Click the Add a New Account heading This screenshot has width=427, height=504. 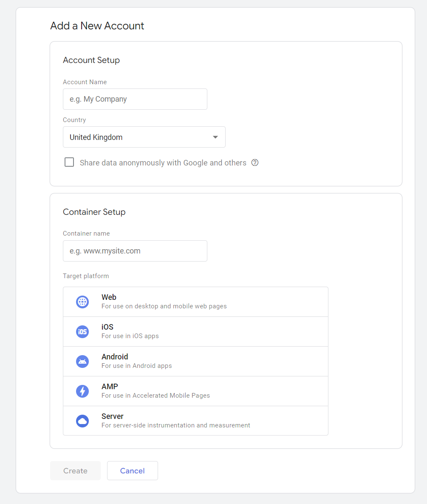point(97,26)
